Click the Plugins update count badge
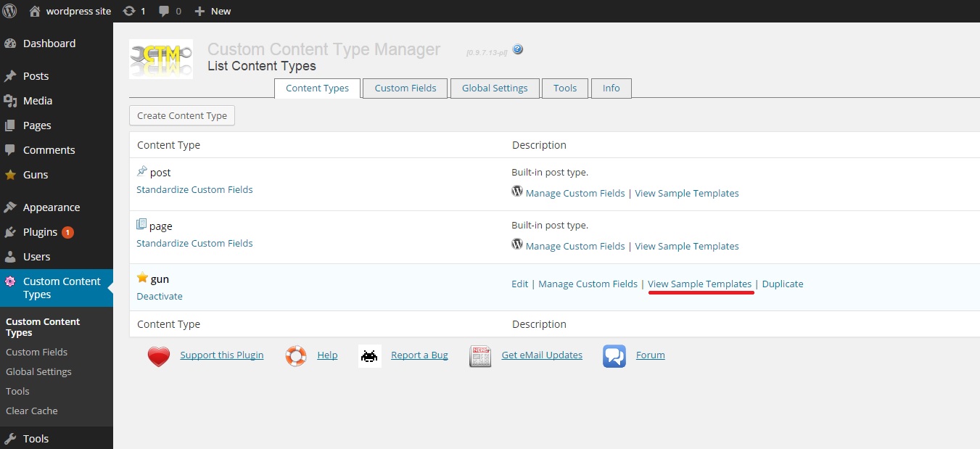Screen dimensions: 980x449 [67, 232]
